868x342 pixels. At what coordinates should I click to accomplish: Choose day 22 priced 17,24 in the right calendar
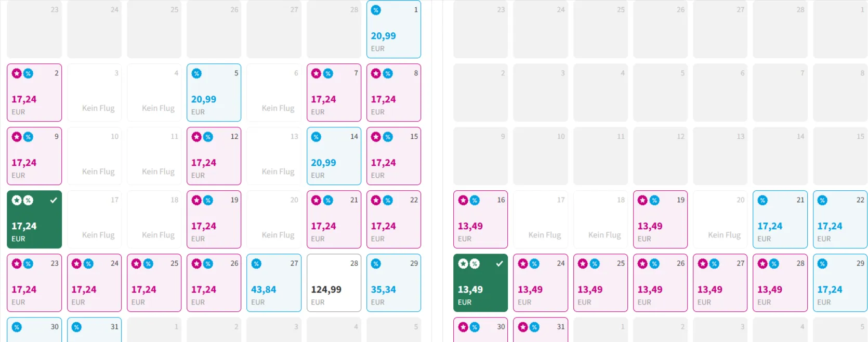coord(839,219)
